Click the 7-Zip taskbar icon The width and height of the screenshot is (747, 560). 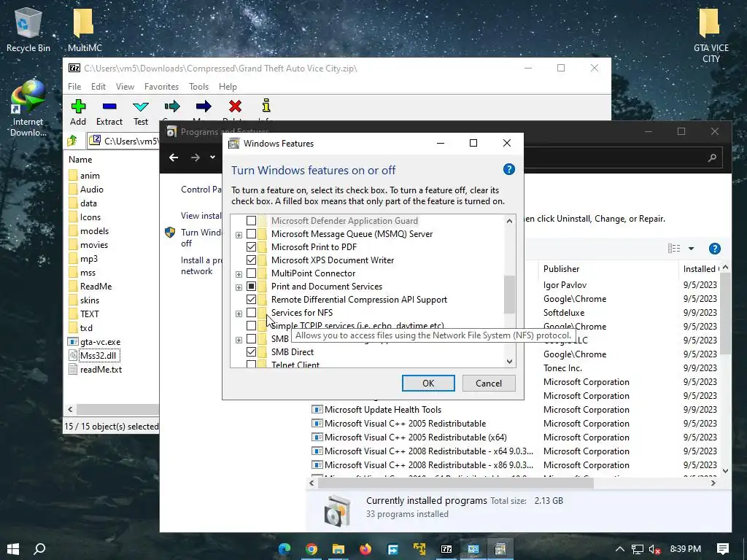click(446, 549)
